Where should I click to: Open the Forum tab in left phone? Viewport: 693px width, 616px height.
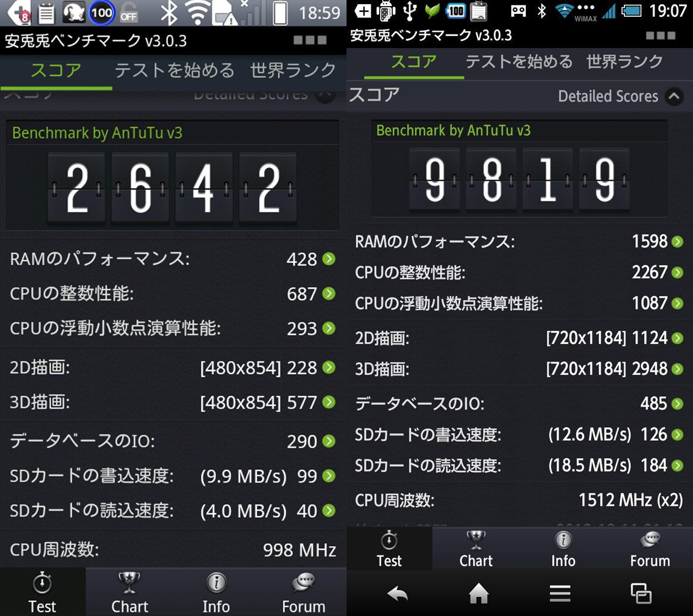click(303, 592)
